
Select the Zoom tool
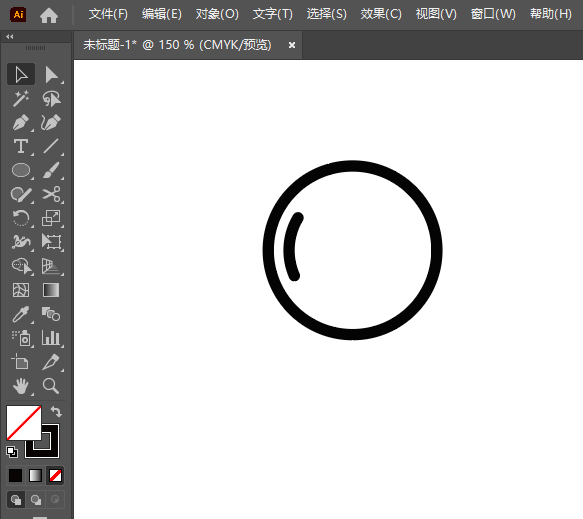pos(51,386)
